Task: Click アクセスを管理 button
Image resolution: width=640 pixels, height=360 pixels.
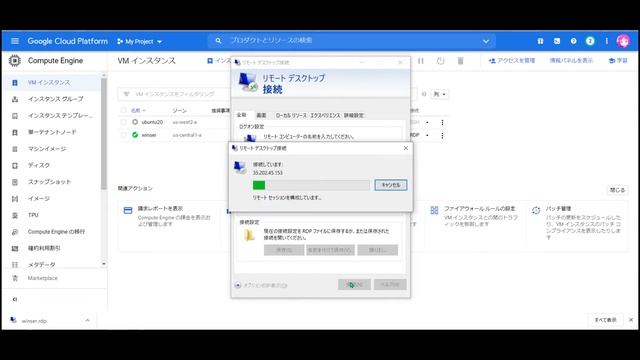Action: pyautogui.click(x=512, y=60)
